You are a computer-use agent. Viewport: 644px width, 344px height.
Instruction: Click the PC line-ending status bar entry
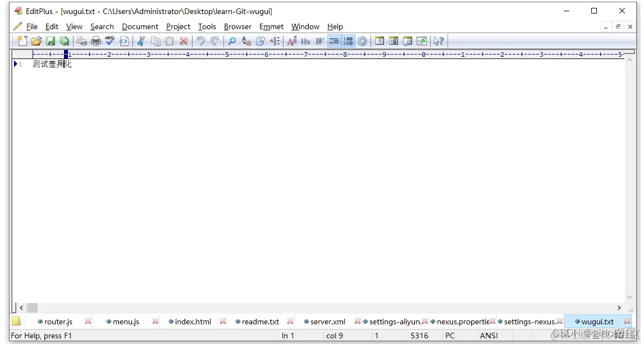pos(450,336)
